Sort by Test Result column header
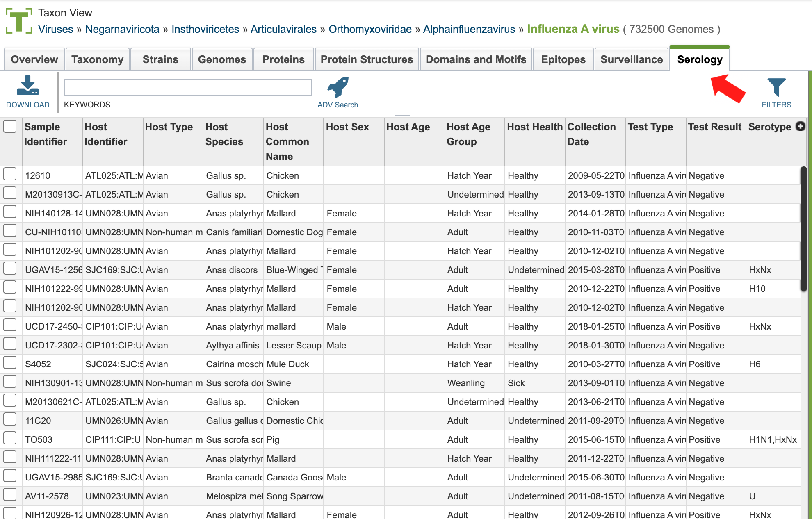 (x=716, y=142)
